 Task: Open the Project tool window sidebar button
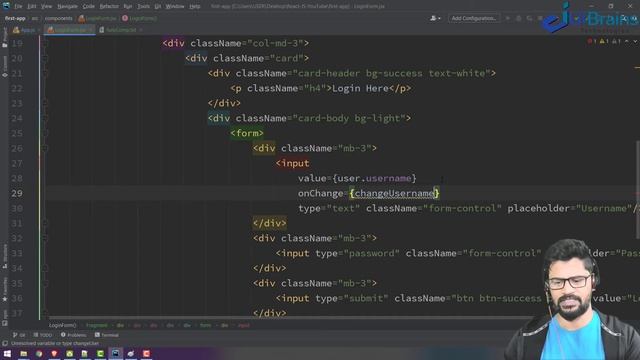coord(4,38)
